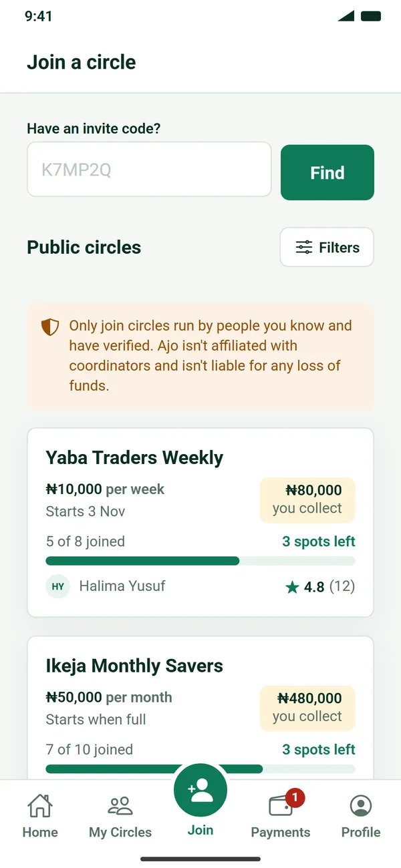Viewport: 401px width, 868px height.
Task: Click Yaba Traders joined progress bar
Action: click(200, 561)
